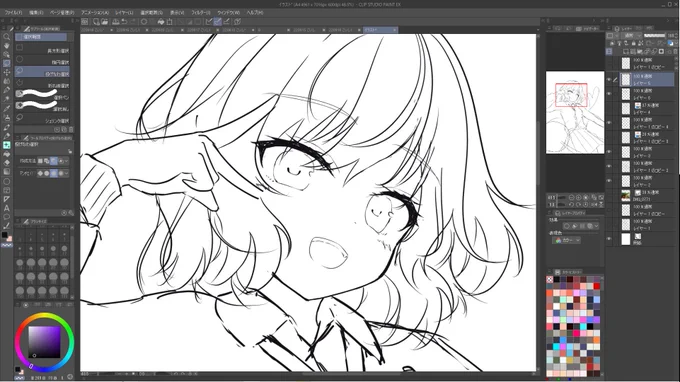Viewport: 680px width, 382px height.
Task: Toggle Snap to Ruler in command bar
Action: coord(209,21)
